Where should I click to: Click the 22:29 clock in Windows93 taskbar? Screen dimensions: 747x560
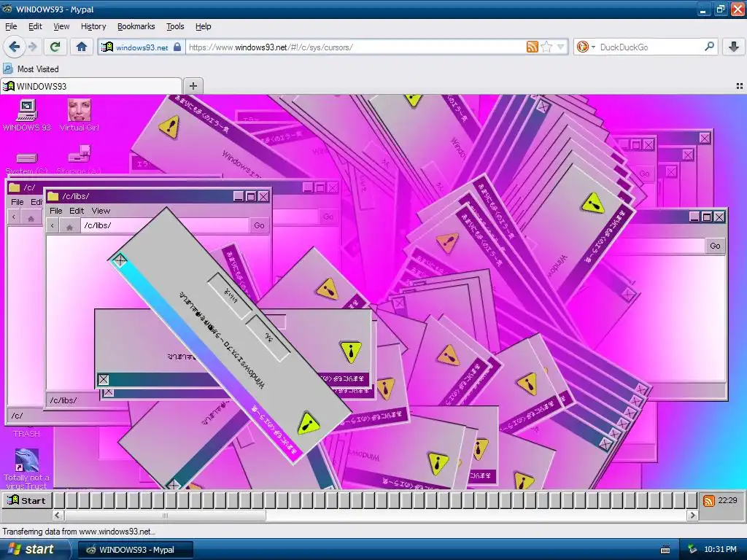727,500
